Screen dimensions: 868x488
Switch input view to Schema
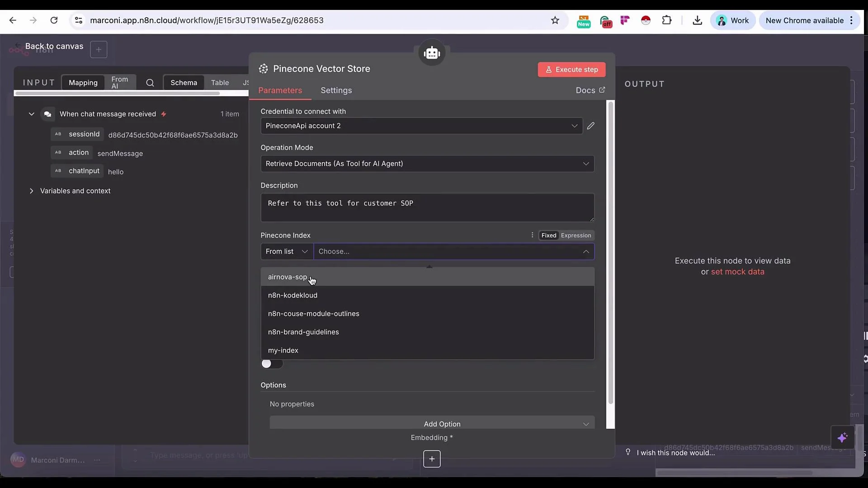pos(184,83)
